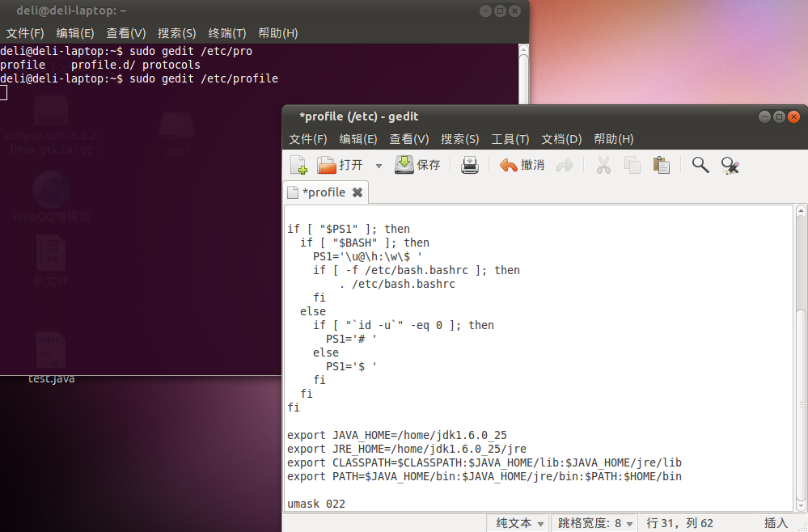
Task: Switch to the *profile tab
Action: [324, 192]
